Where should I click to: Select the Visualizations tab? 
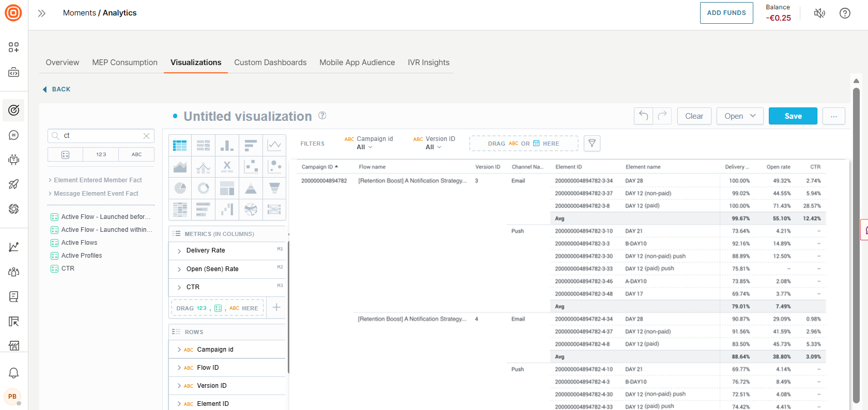pos(196,62)
